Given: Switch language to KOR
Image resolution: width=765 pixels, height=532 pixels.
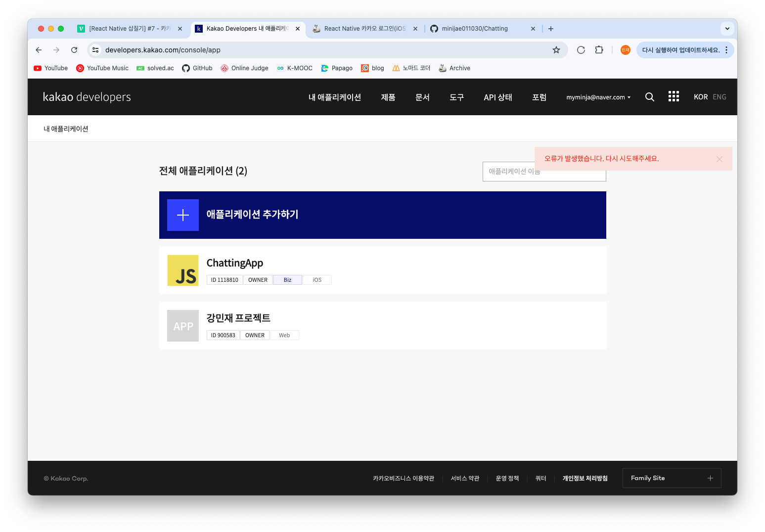Looking at the screenshot, I should (701, 97).
